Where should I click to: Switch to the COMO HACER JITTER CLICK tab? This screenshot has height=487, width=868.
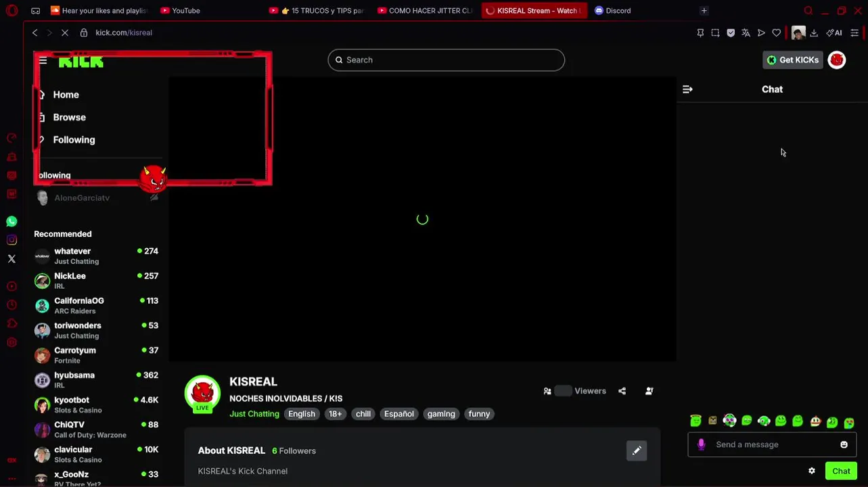tap(426, 11)
